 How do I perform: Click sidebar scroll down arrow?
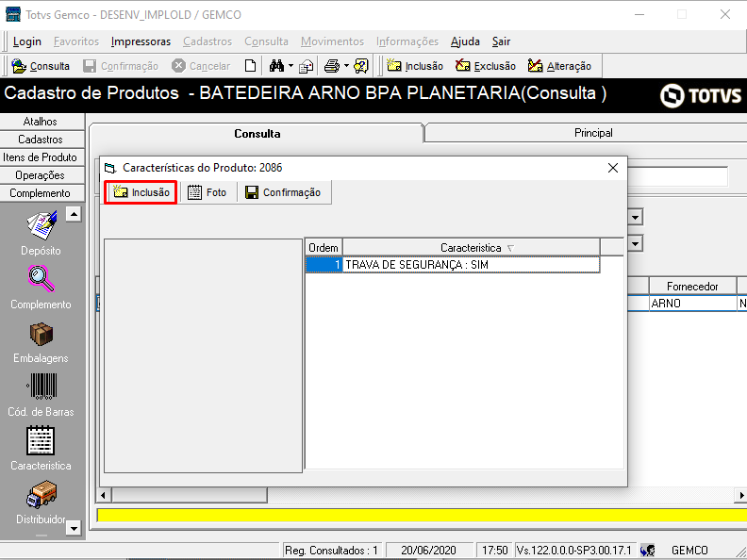click(74, 528)
